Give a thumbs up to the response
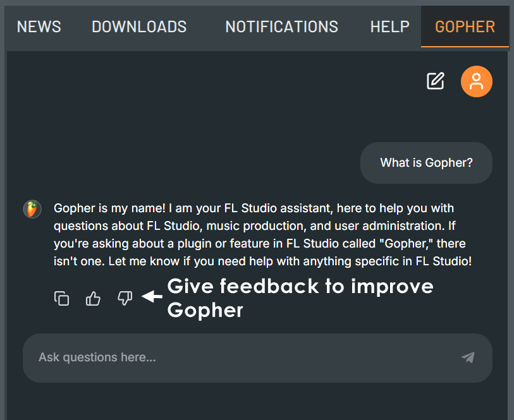The image size is (514, 420). pyautogui.click(x=93, y=298)
